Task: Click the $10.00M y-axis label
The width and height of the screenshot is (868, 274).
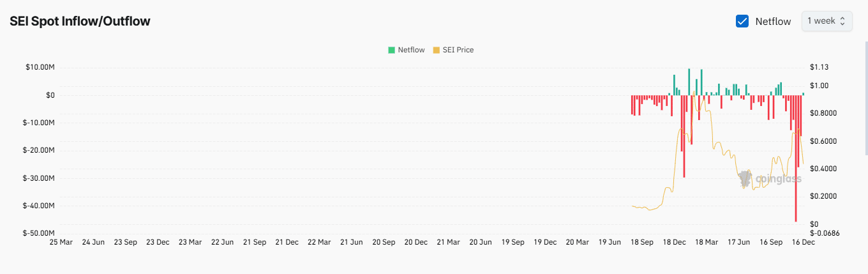Action: pos(41,68)
